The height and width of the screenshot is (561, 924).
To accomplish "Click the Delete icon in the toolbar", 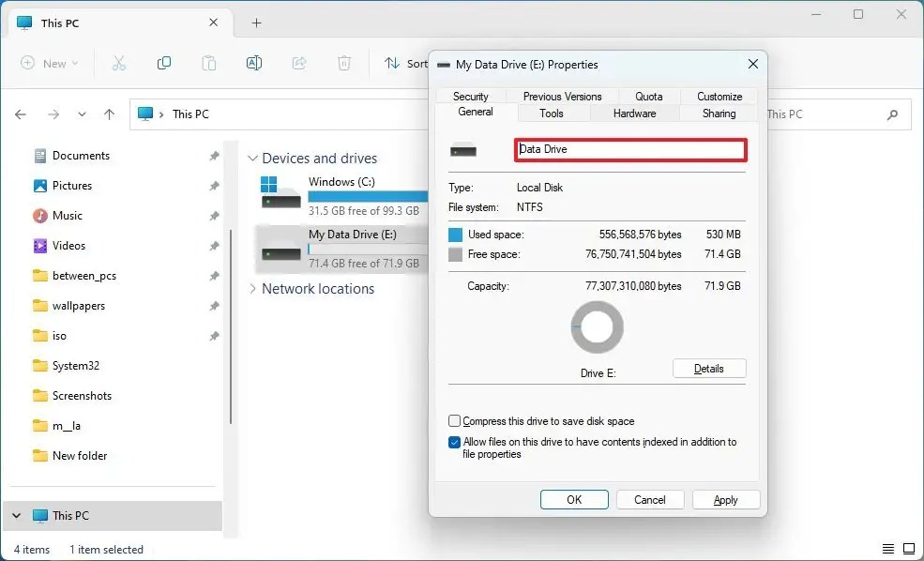I will 343,63.
